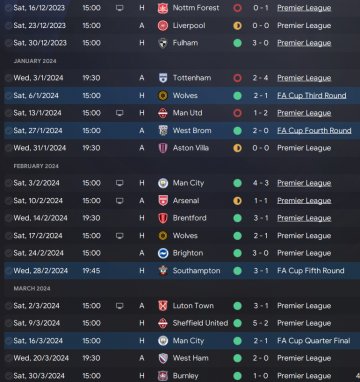
Task: Click the red loss indicator for Man Utd match
Action: 237,113
